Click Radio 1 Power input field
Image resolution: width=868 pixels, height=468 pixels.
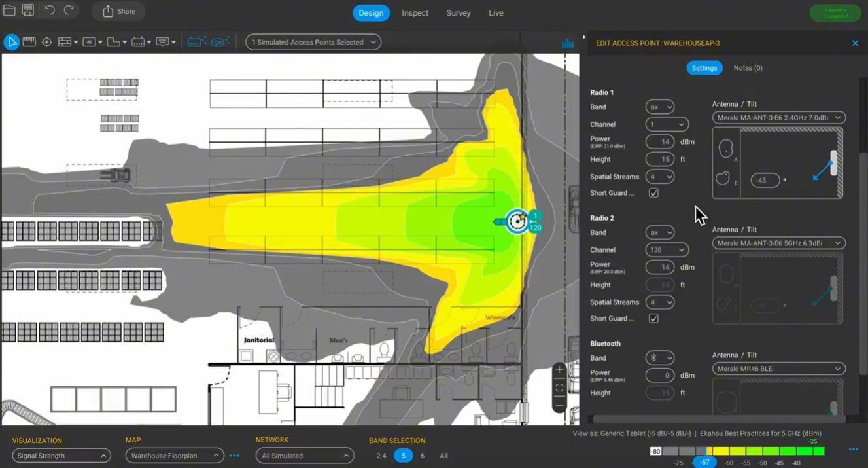(x=659, y=141)
